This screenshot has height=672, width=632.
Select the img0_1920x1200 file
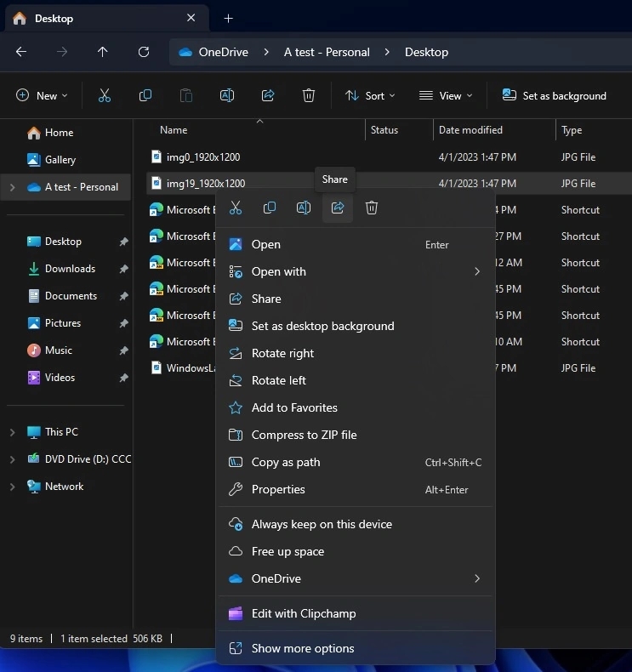[203, 157]
